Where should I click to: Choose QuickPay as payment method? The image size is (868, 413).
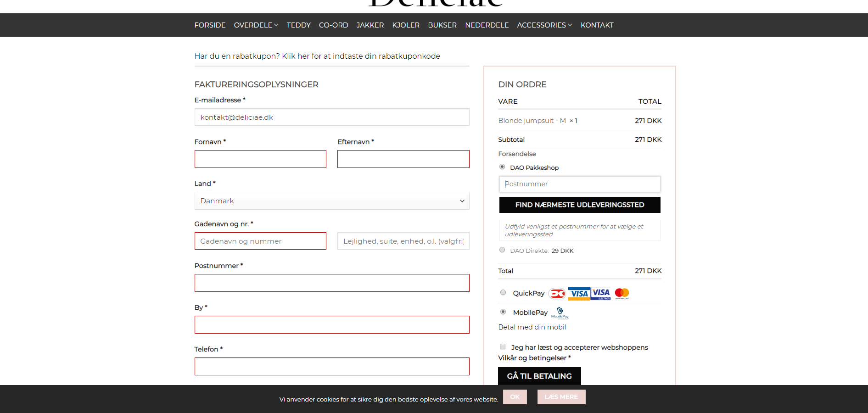[x=503, y=293]
